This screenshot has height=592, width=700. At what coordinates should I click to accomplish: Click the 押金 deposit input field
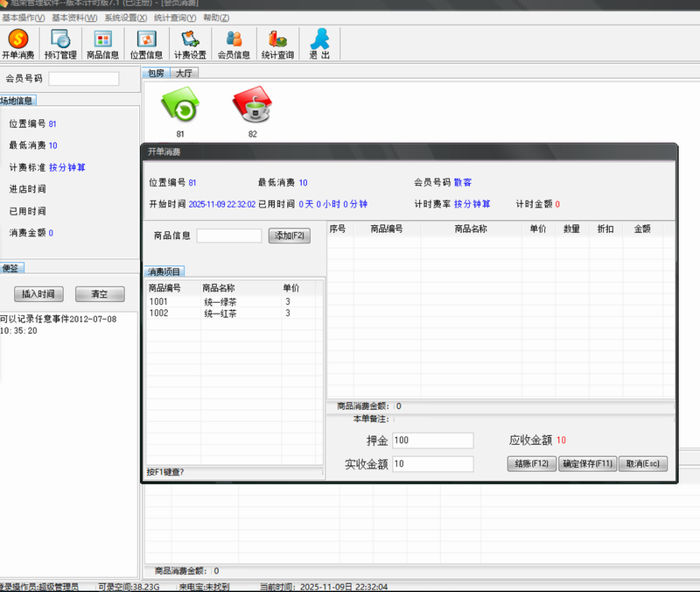[x=432, y=440]
